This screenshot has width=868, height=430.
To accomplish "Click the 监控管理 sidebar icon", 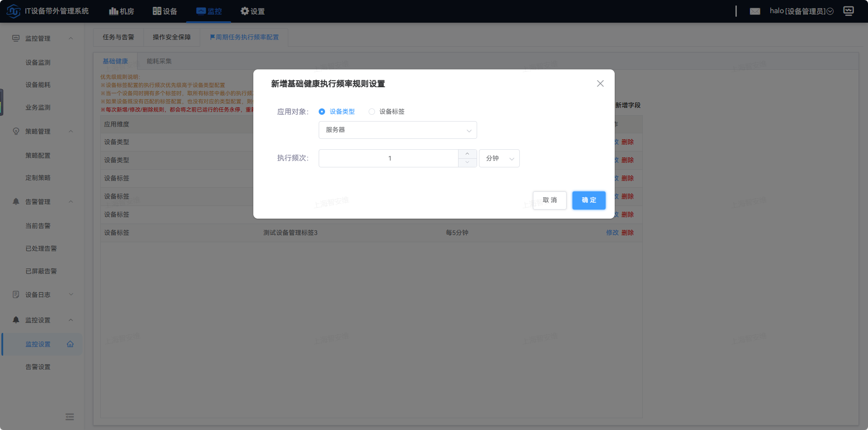I will 16,39.
